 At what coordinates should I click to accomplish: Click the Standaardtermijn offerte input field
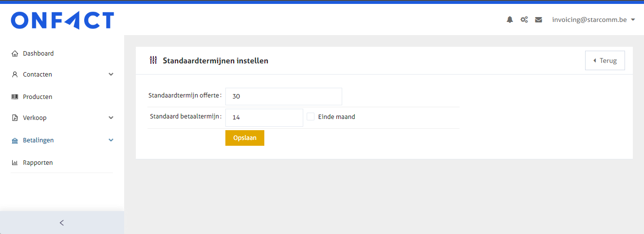coord(283,97)
